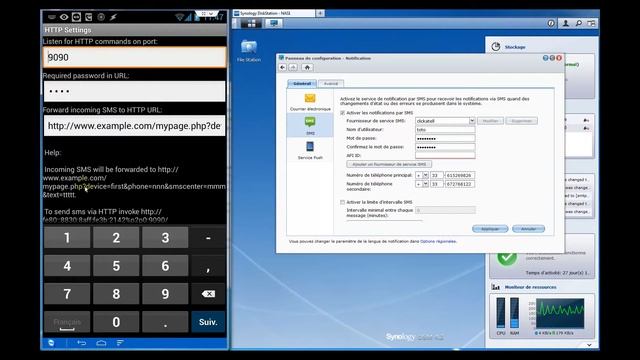Enable Activer la limite d'intervalle SMS
Viewport: 640px width, 360px height.
pos(342,202)
